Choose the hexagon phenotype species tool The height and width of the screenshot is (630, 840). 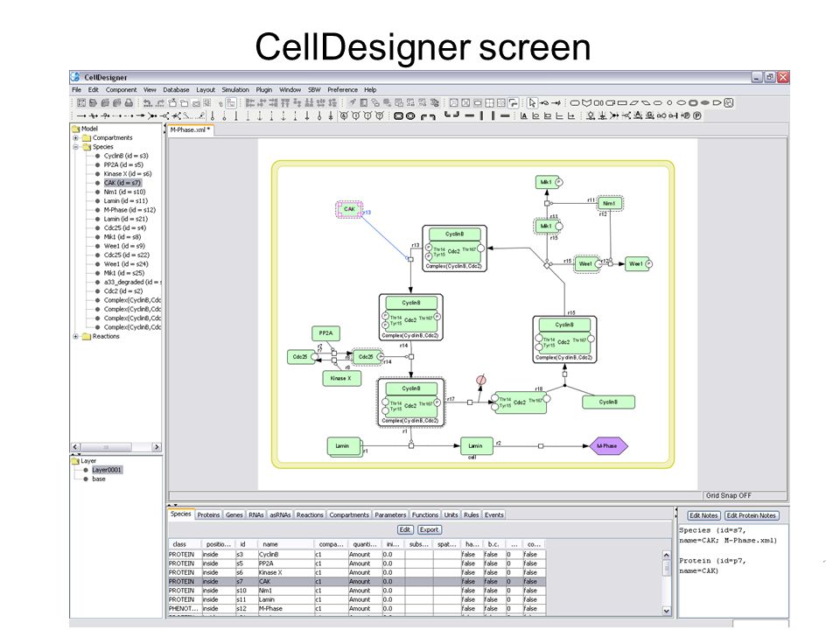coord(658,103)
